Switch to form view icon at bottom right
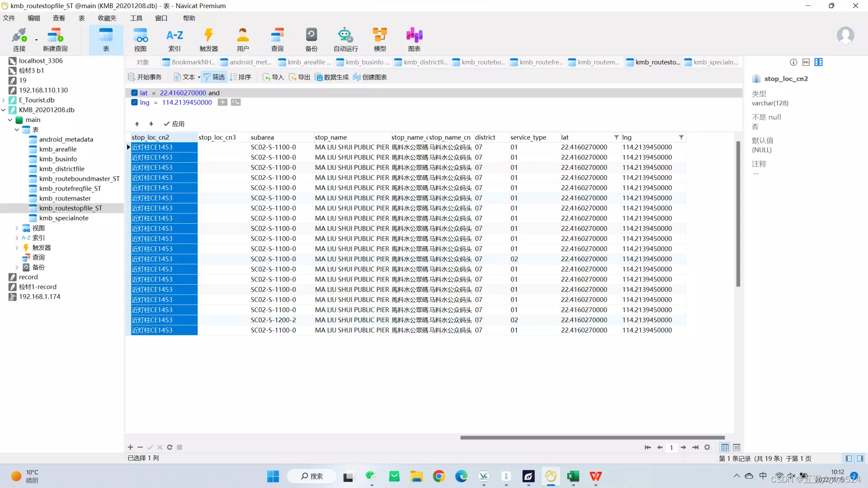This screenshot has height=488, width=868. click(x=736, y=447)
